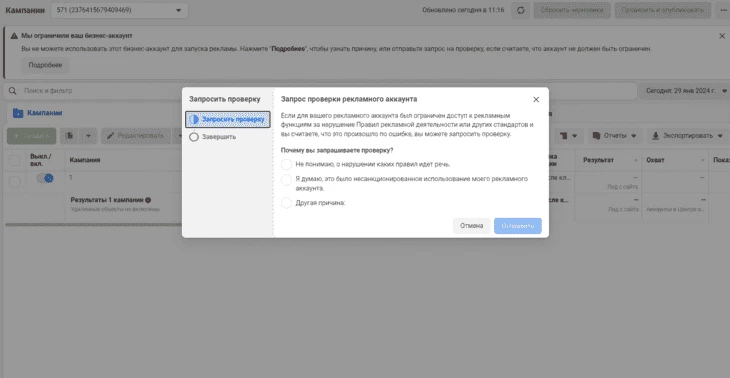
Task: Close the review request dialog
Action: (x=536, y=100)
